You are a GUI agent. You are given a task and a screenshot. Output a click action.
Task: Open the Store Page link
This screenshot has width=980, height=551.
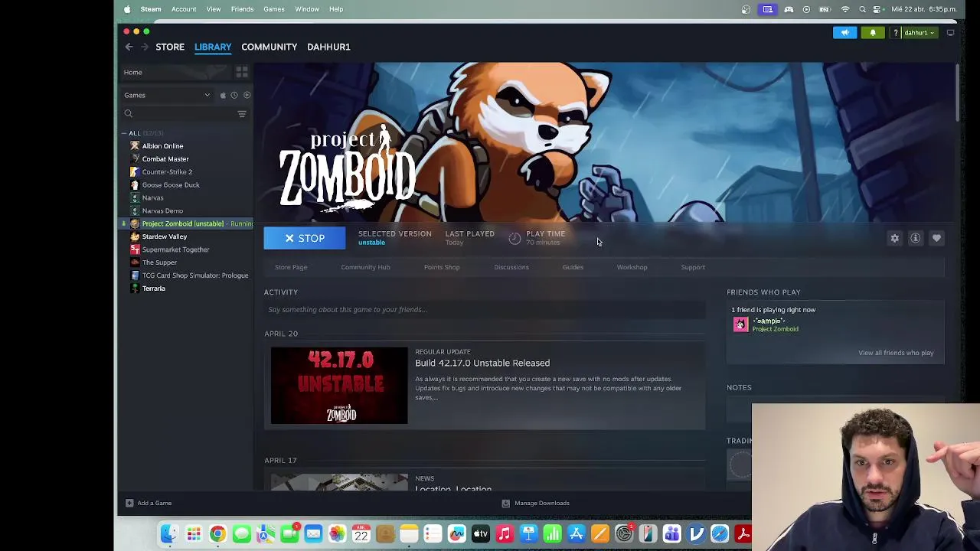291,267
